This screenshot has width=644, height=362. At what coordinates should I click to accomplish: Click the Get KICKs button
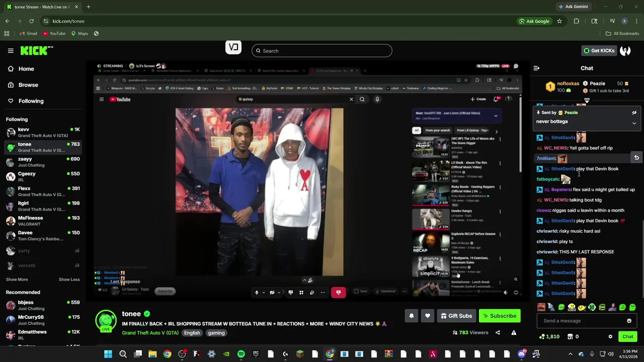(599, 51)
